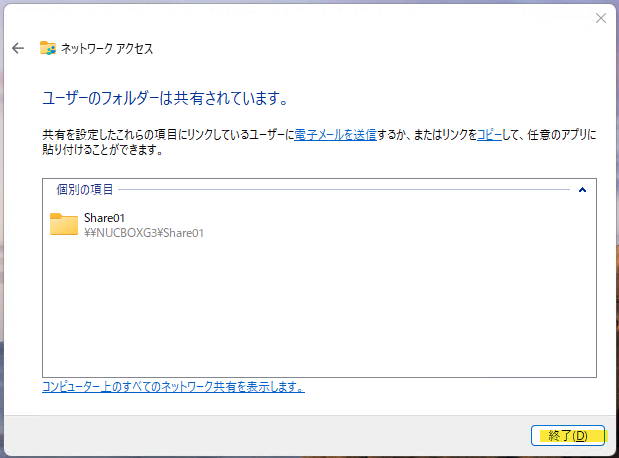
Task: Click the コピー link to copy the share link
Action: point(489,133)
